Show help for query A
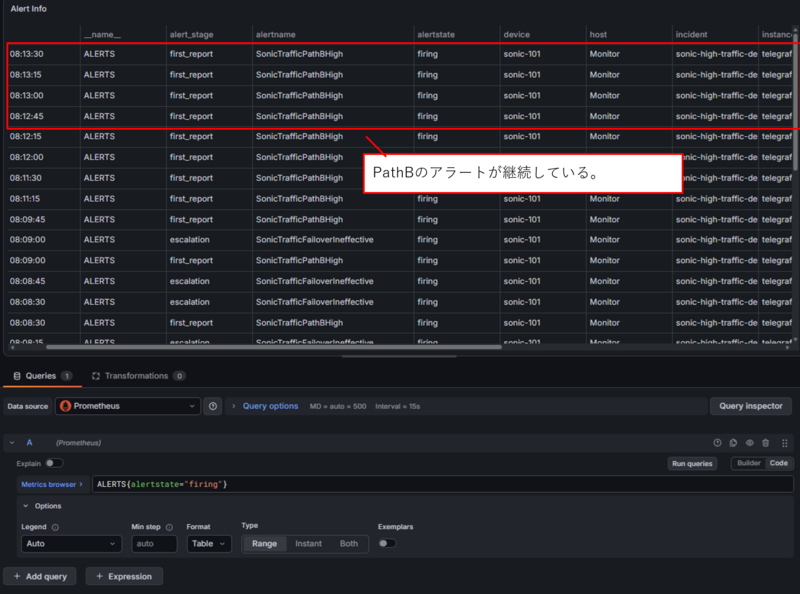 click(717, 443)
